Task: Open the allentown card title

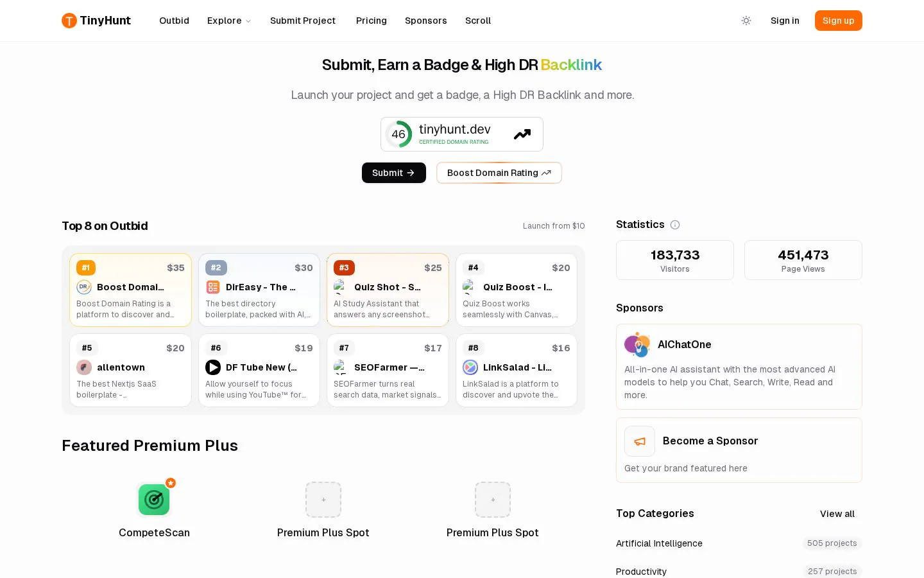Action: pos(121,367)
